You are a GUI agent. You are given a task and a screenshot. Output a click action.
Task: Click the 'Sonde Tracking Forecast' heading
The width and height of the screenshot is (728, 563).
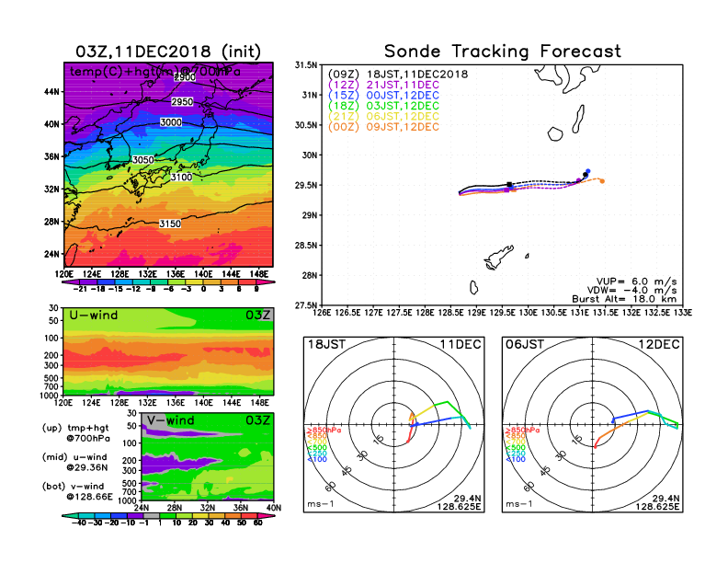point(503,52)
